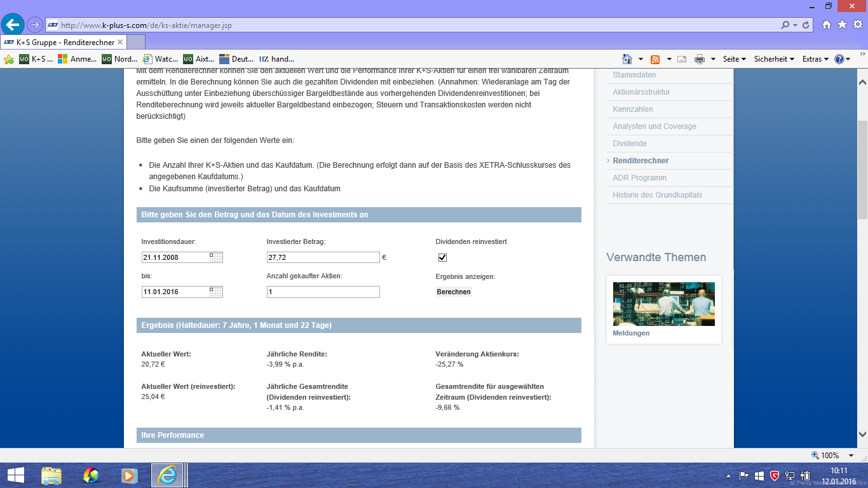Add the page to the favorites bar
This screenshot has height=488, width=868.
9,59
